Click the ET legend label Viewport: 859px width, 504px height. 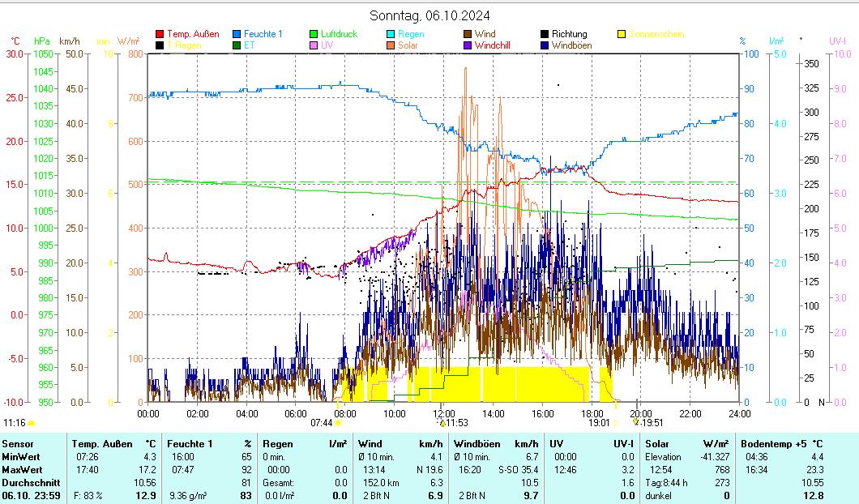point(250,46)
